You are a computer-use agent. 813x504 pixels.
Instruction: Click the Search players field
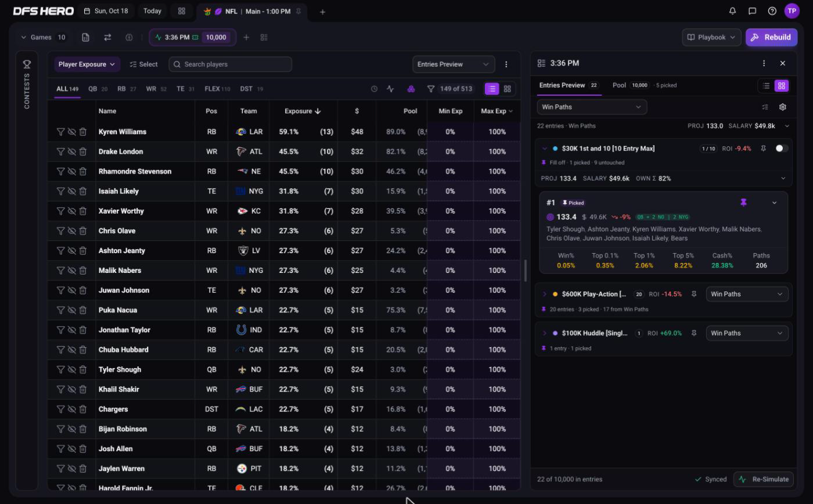point(231,64)
